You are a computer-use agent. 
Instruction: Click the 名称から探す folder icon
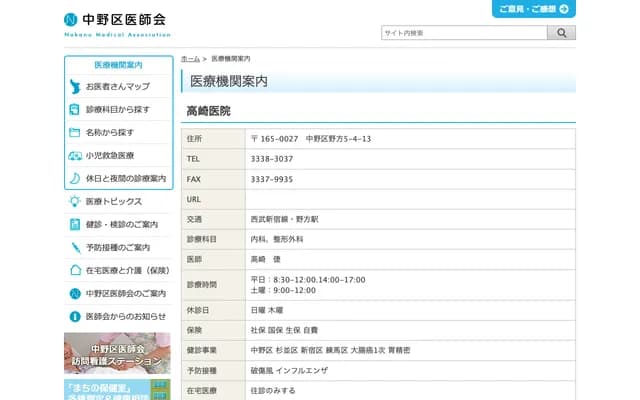(x=75, y=132)
